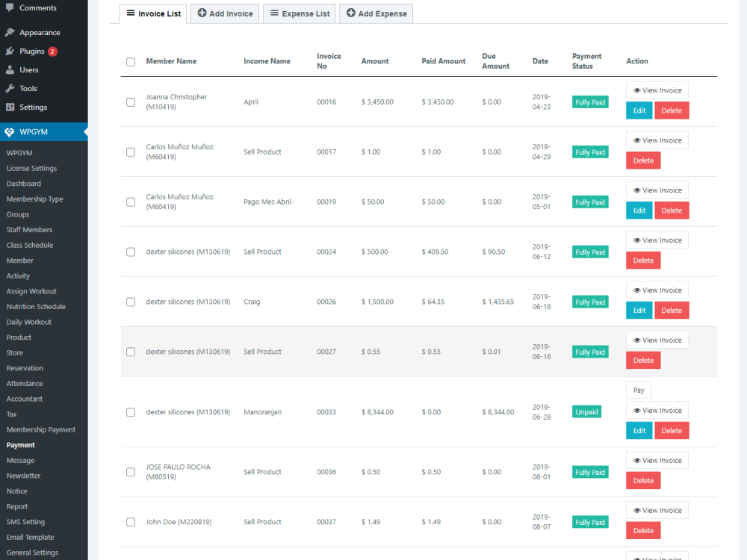Image resolution: width=747 pixels, height=560 pixels.
Task: Click eye icon for invoice 00027
Action: (636, 340)
